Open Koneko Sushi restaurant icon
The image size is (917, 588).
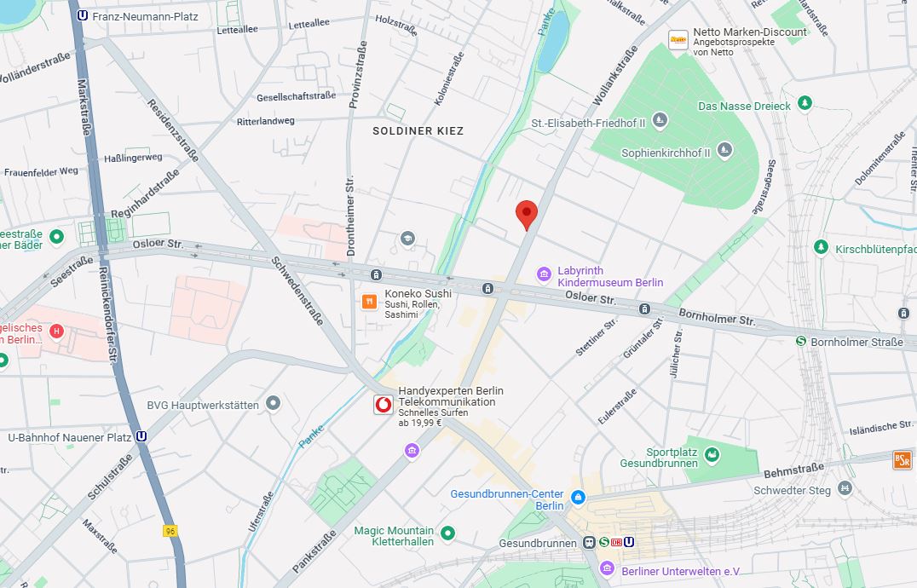(370, 302)
